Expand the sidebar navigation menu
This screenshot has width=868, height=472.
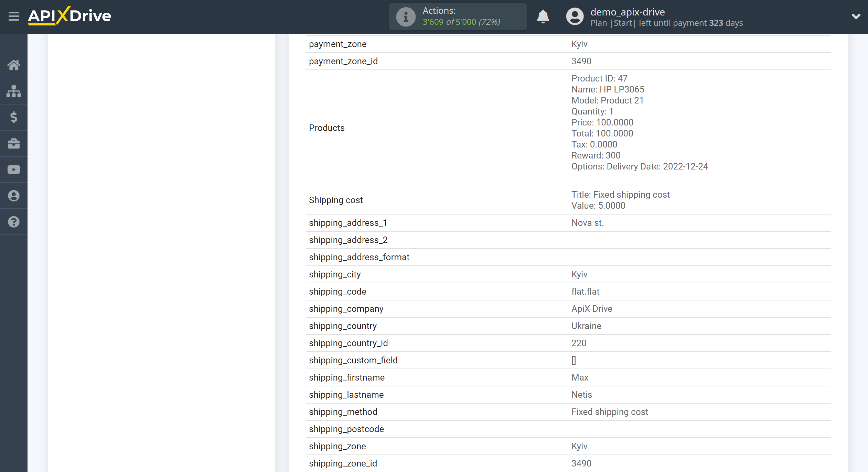[13, 16]
